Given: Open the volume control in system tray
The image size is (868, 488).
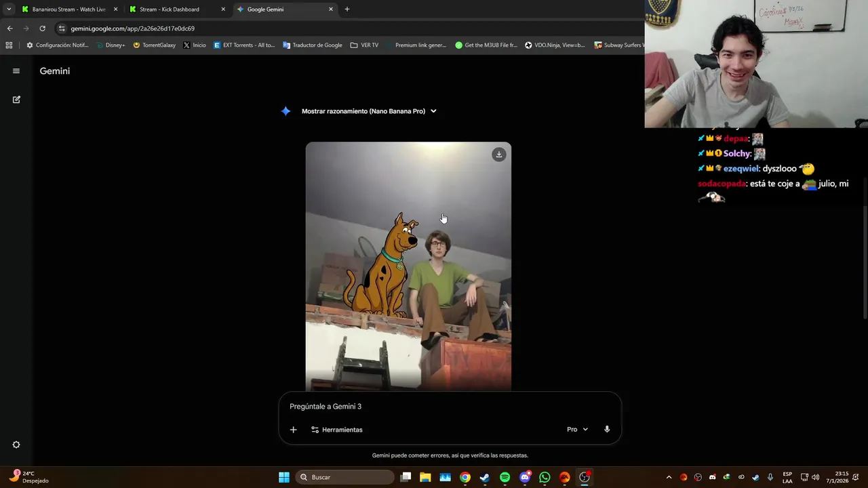Looking at the screenshot, I should pos(815,477).
